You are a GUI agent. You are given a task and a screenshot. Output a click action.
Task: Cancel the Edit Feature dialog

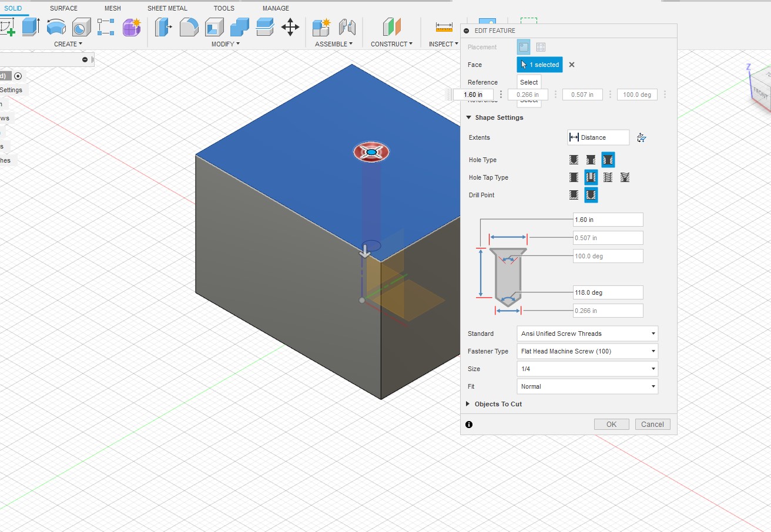(653, 425)
